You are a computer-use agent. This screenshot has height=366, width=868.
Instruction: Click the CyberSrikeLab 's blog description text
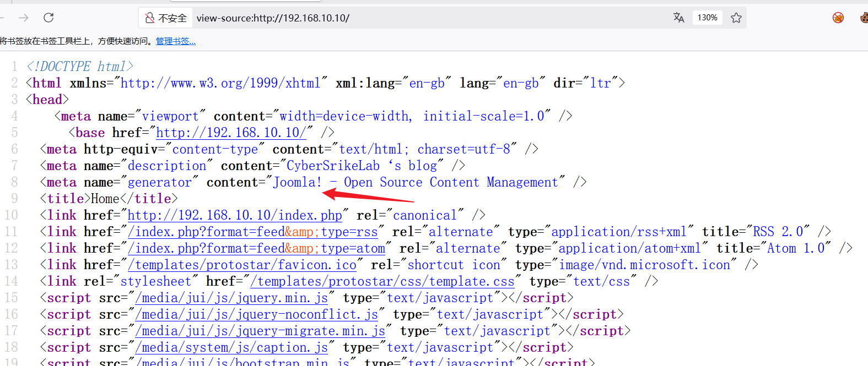point(362,166)
